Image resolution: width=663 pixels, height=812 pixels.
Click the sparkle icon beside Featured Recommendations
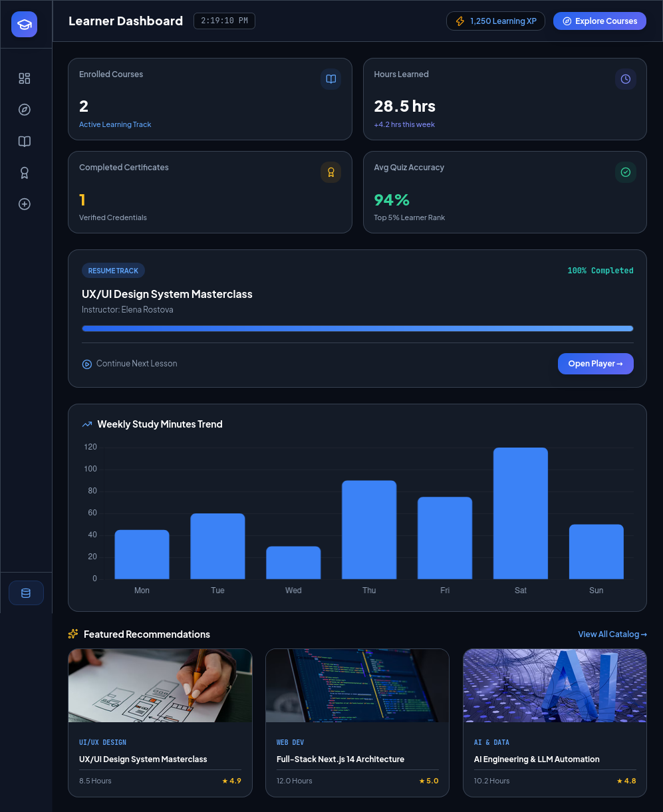73,634
